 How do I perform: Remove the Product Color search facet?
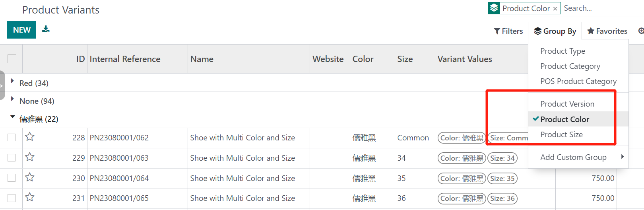click(555, 9)
